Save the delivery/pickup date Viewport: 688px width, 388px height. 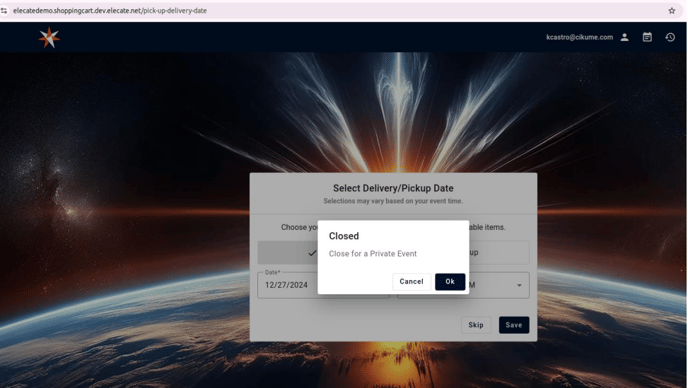click(x=514, y=325)
